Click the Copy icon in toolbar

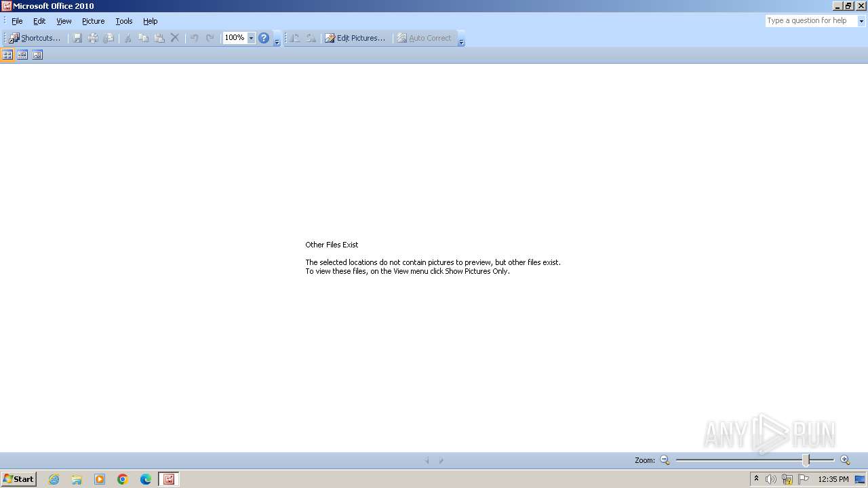[x=143, y=38]
